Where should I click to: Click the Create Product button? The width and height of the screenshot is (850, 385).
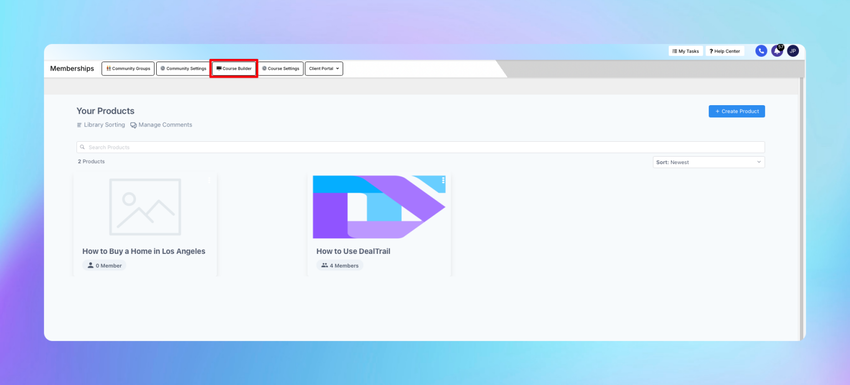tap(737, 111)
